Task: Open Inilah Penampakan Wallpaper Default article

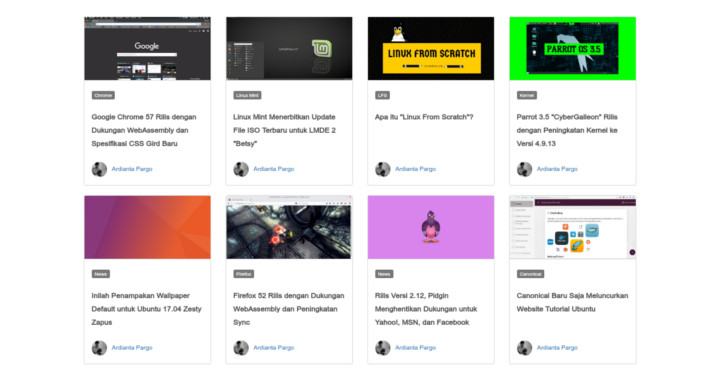Action: pos(146,309)
